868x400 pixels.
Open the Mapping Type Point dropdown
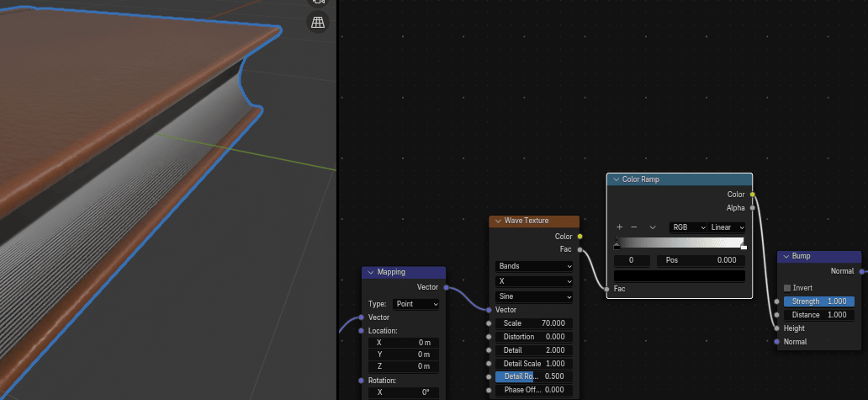coord(416,303)
